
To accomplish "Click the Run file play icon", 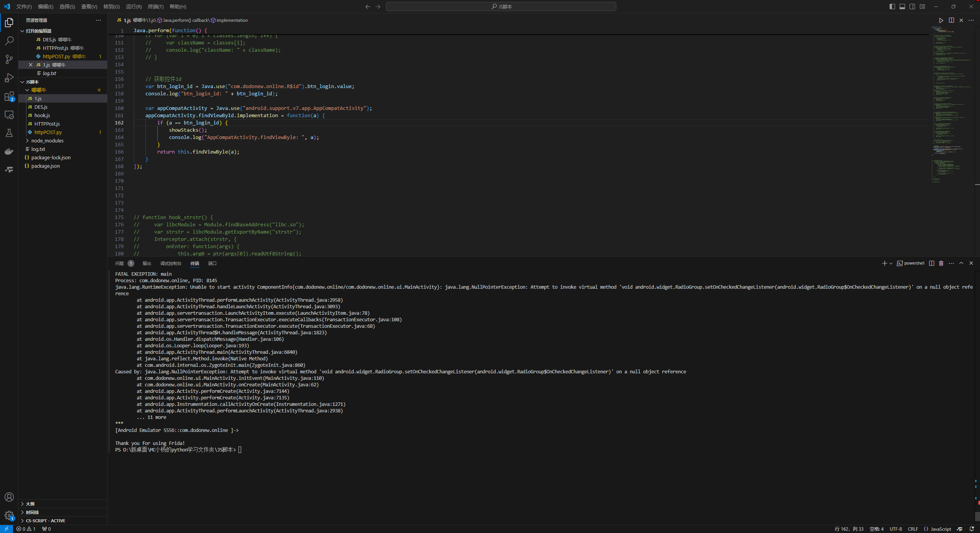I will 941,20.
